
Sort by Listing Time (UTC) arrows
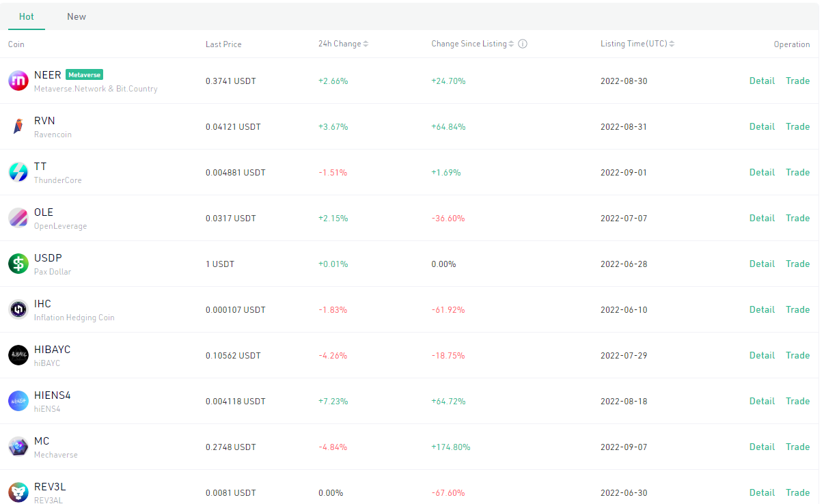coord(672,44)
